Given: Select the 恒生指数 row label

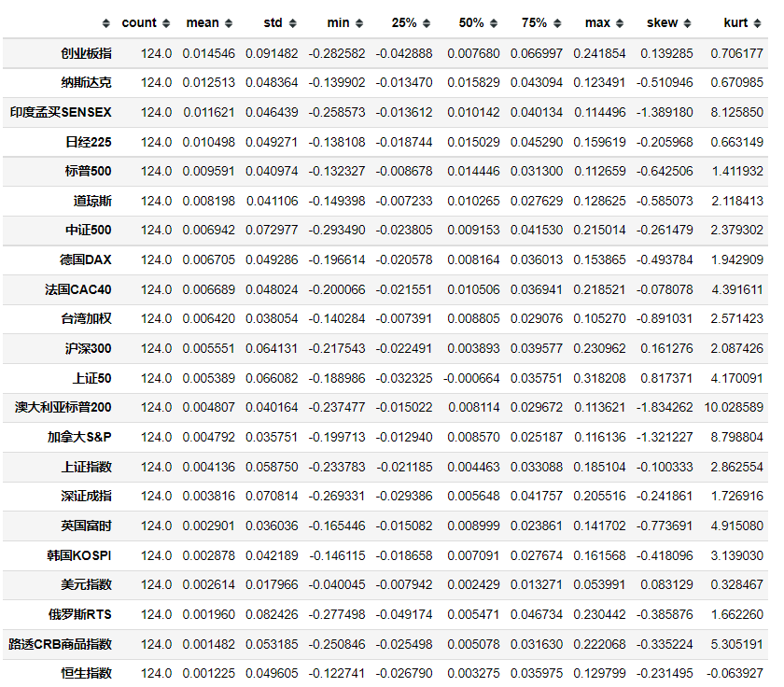Looking at the screenshot, I should (x=86, y=674).
